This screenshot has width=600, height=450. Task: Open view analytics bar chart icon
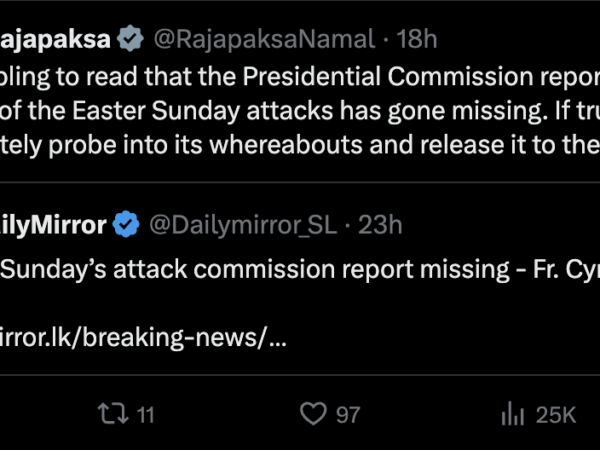(x=513, y=414)
